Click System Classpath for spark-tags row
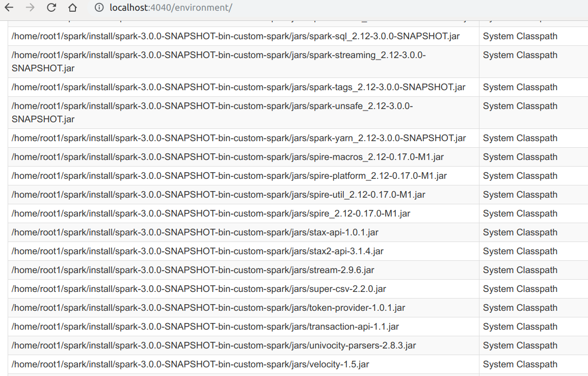This screenshot has height=376, width=588. click(x=520, y=87)
